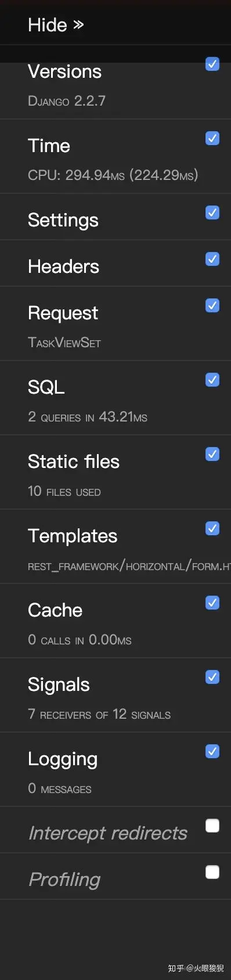Uncheck the Cache panel checkbox
Viewport: 231px width, 980px height.
(x=212, y=603)
